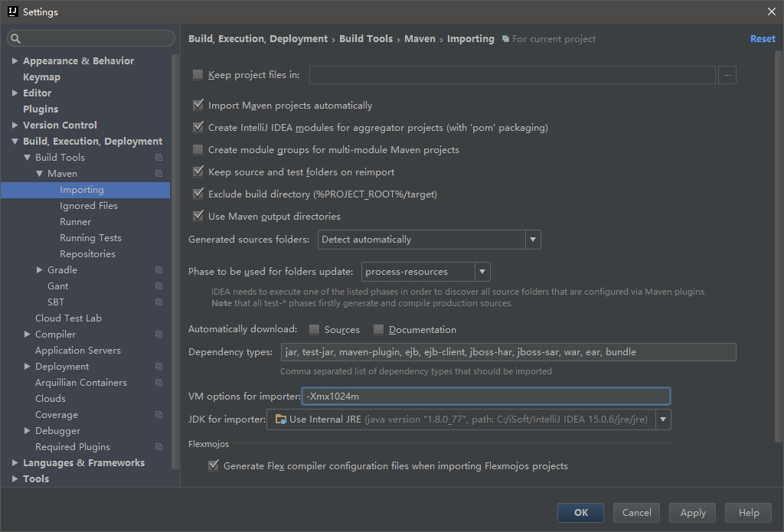784x532 pixels.
Task: Expand the Debugger tree node
Action: click(28, 430)
